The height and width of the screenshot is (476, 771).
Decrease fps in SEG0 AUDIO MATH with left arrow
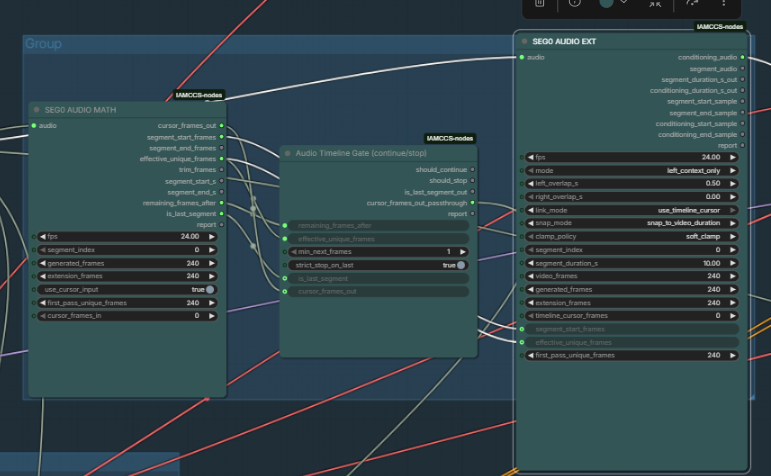42,237
